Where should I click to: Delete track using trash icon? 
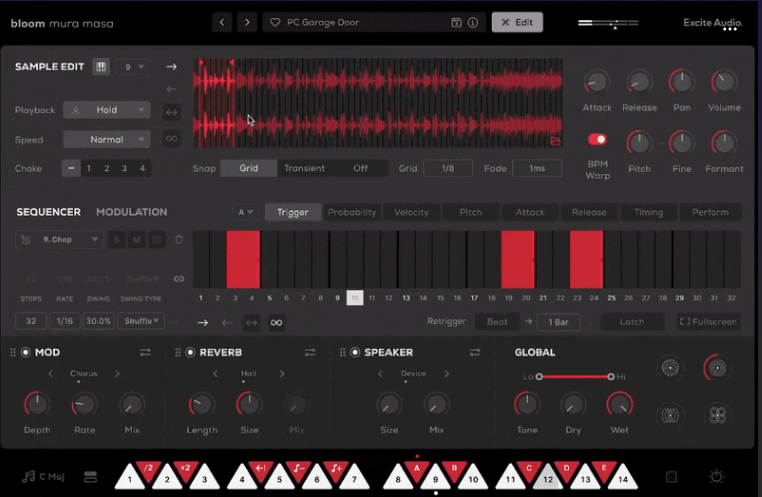(x=179, y=240)
